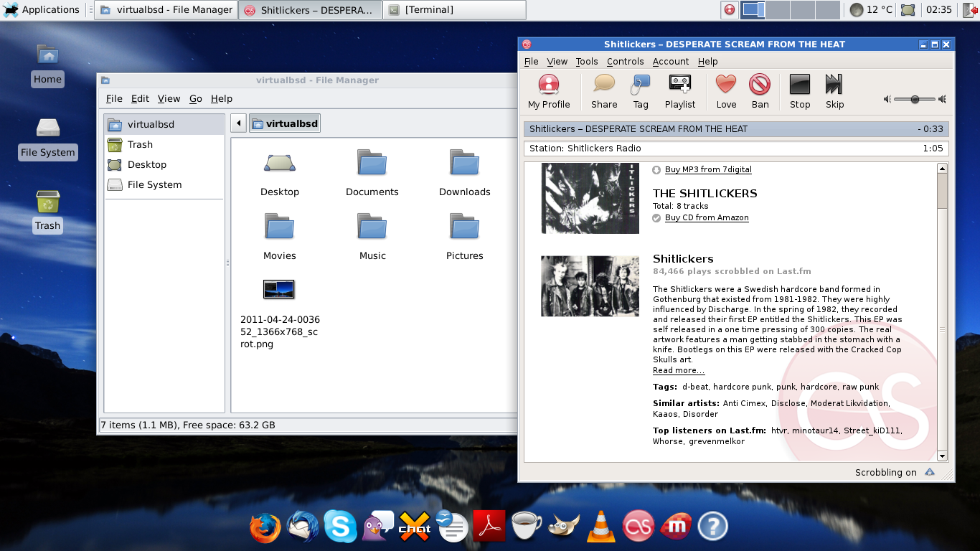Open the Pictures folder
980x551 pixels.
(465, 237)
